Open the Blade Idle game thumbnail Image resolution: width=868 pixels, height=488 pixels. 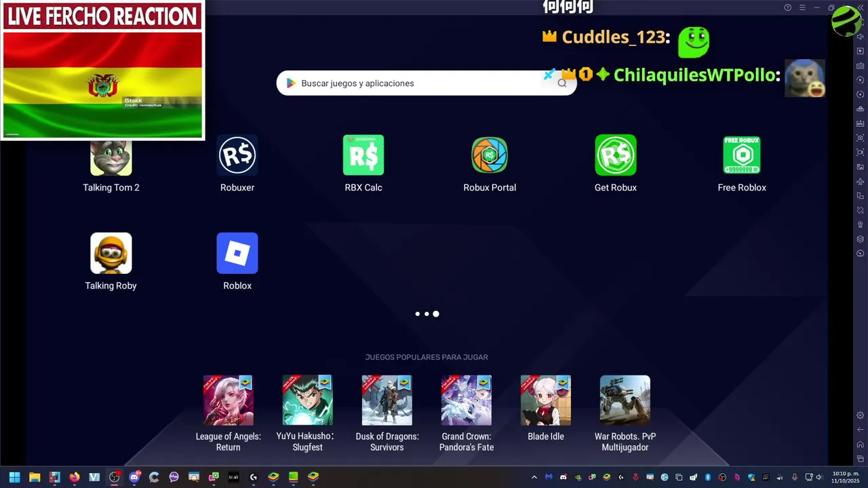(x=546, y=401)
